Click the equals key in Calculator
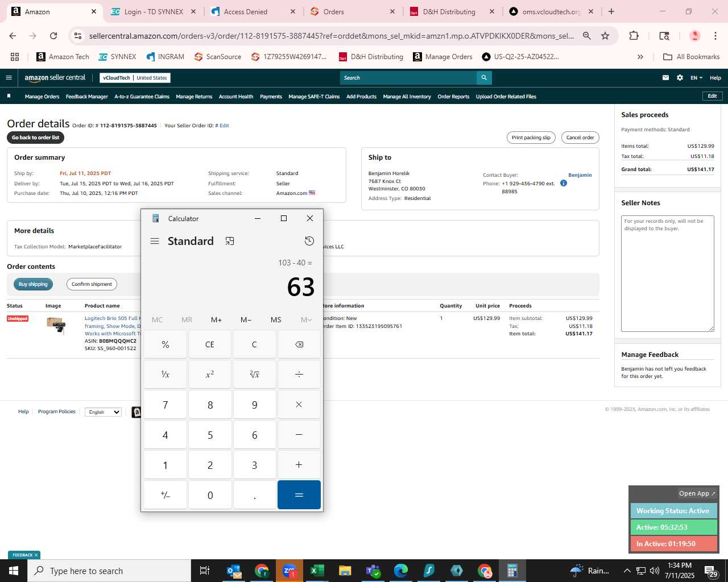Screen dimensions: 728x582 click(299, 495)
